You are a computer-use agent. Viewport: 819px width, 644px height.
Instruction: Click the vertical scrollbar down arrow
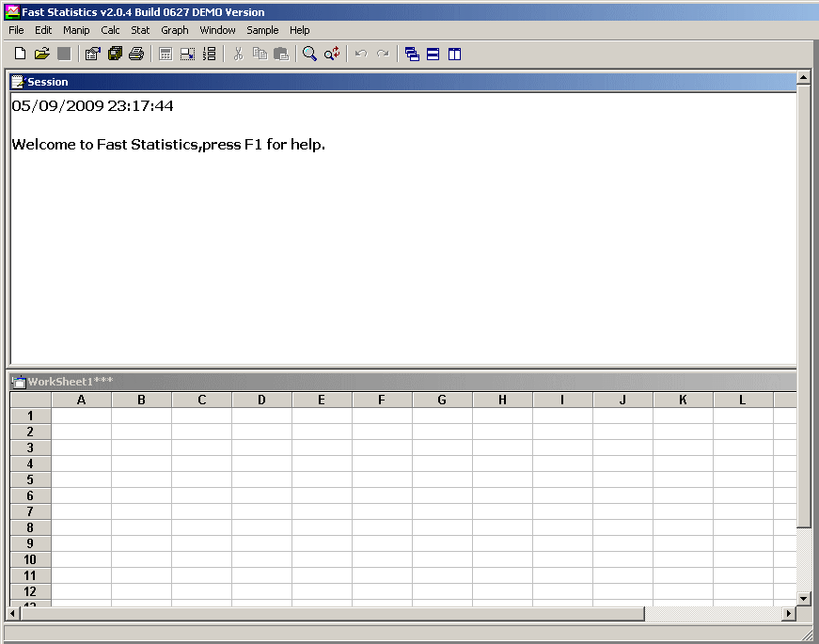pyautogui.click(x=803, y=598)
